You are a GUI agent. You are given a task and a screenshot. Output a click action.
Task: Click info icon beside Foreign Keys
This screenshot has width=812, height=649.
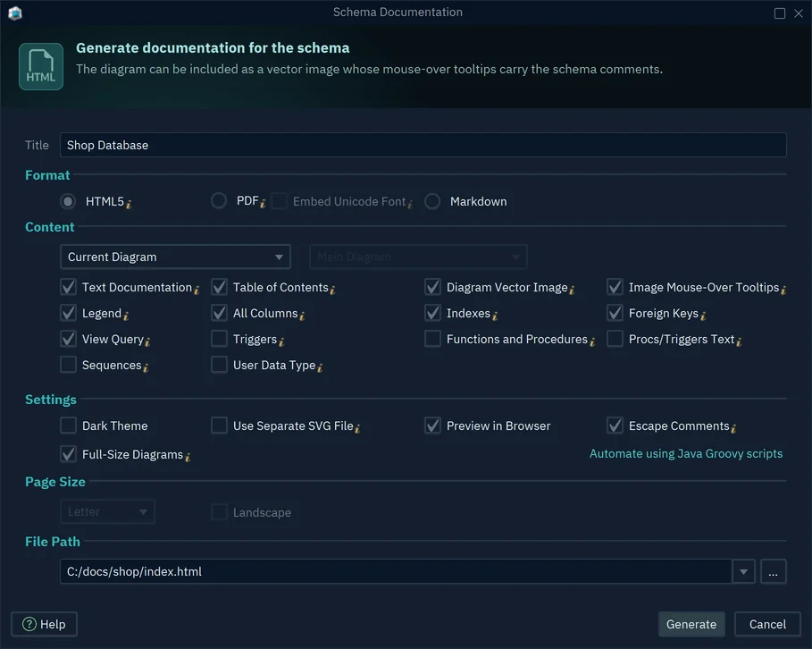(703, 316)
